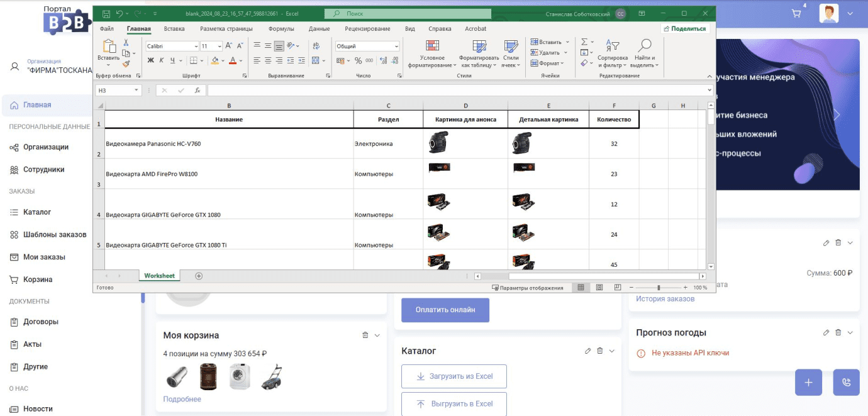Switch to the Формулы ribbon tab
Viewport: 868px width, 416px height.
coord(281,29)
